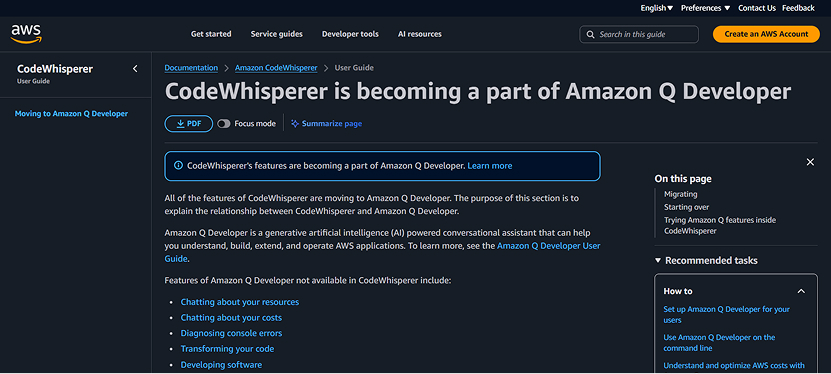This screenshot has width=831, height=374.
Task: Click the Feedback link
Action: [798, 8]
